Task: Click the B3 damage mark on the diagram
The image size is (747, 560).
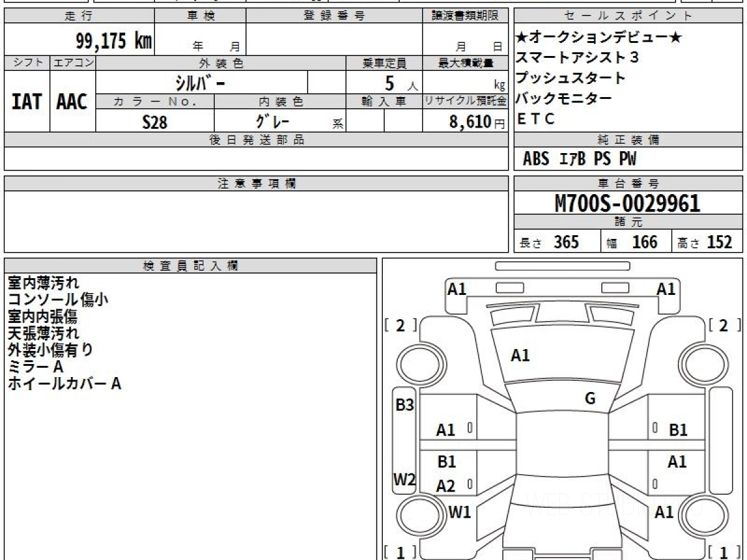Action: tap(405, 405)
